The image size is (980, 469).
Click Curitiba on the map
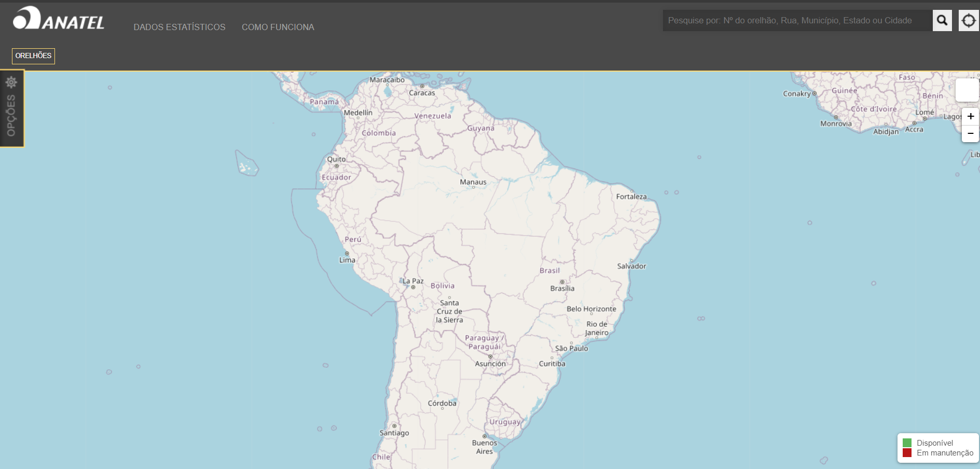coord(552,364)
